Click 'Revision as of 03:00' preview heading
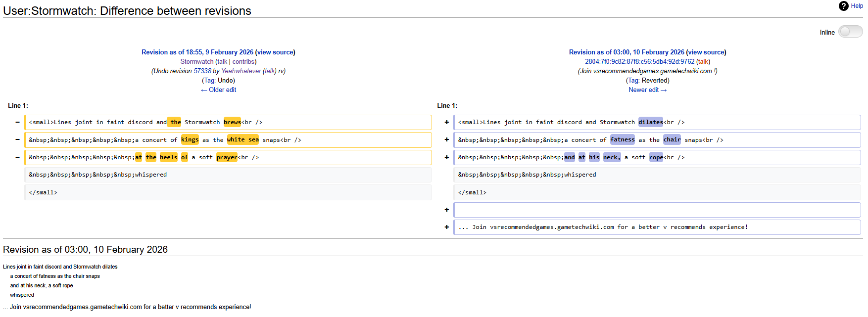Viewport: 868px width, 317px height. click(x=85, y=249)
